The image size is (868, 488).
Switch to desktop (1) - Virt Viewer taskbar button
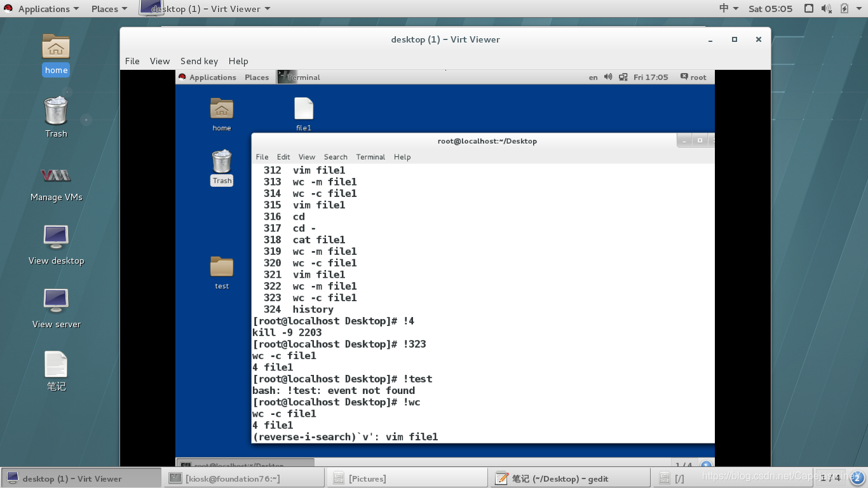click(81, 478)
